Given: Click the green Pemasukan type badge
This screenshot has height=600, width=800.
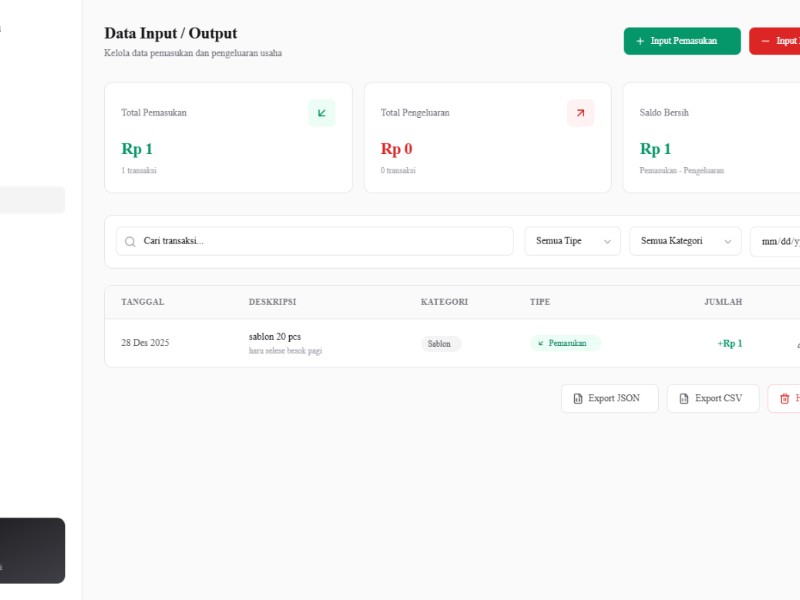Looking at the screenshot, I should coord(565,343).
